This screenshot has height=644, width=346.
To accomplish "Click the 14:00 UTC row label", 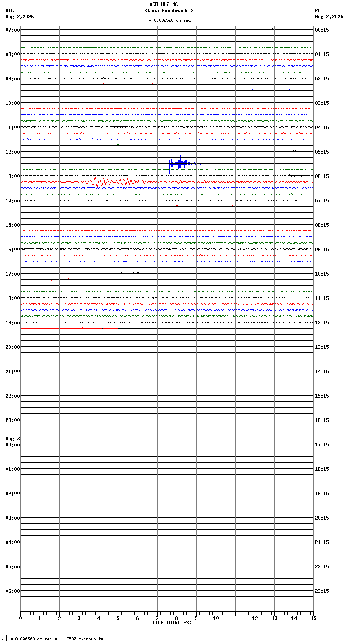I will [13, 201].
